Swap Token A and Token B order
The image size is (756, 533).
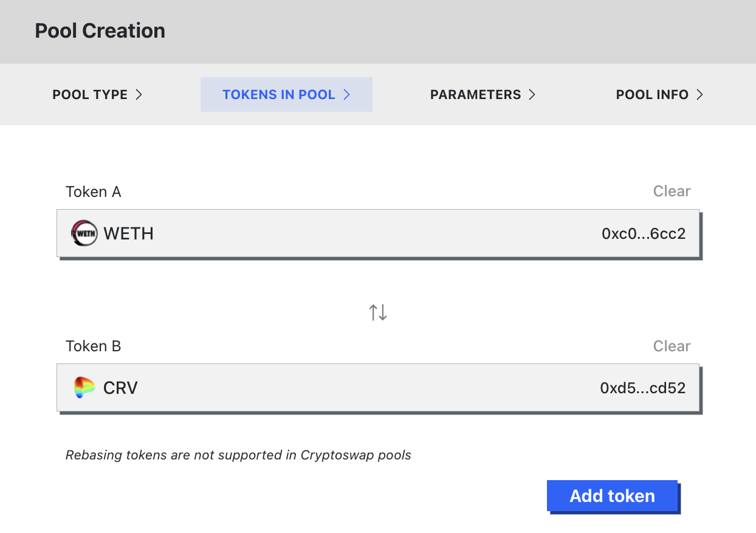[x=378, y=312]
